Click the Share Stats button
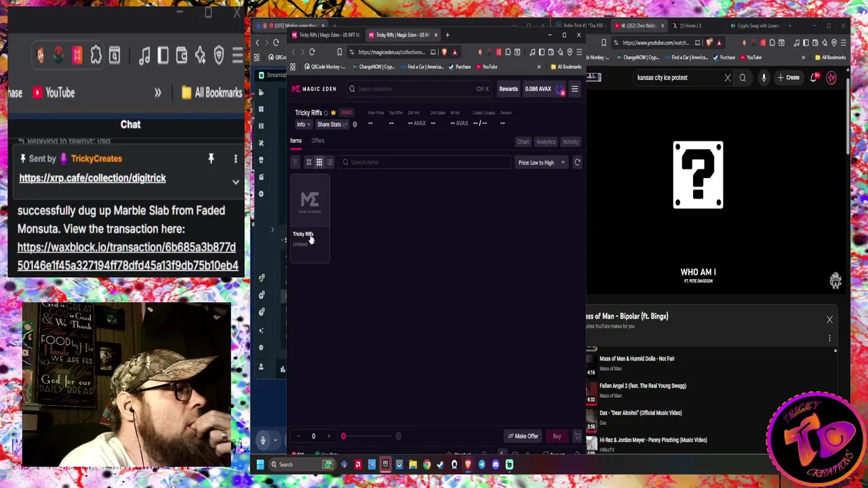This screenshot has height=488, width=868. 332,125
